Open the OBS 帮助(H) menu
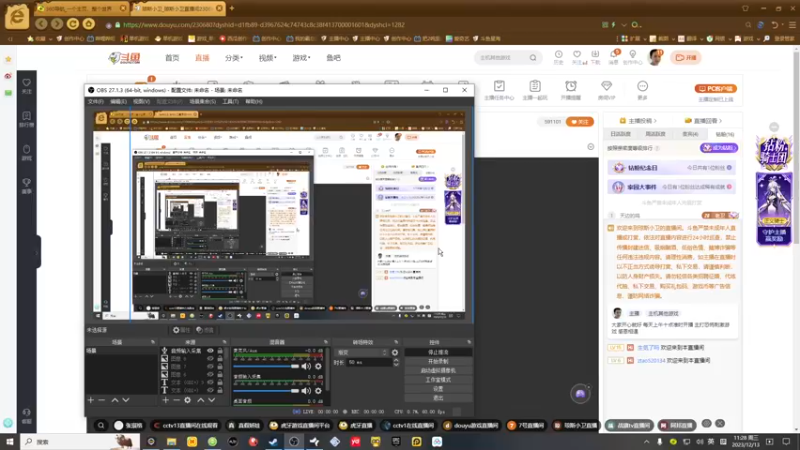Viewport: 800px width, 450px height. pos(254,102)
